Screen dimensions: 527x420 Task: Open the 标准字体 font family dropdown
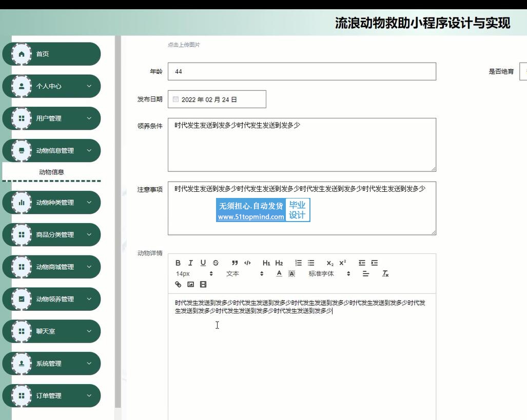[329, 273]
